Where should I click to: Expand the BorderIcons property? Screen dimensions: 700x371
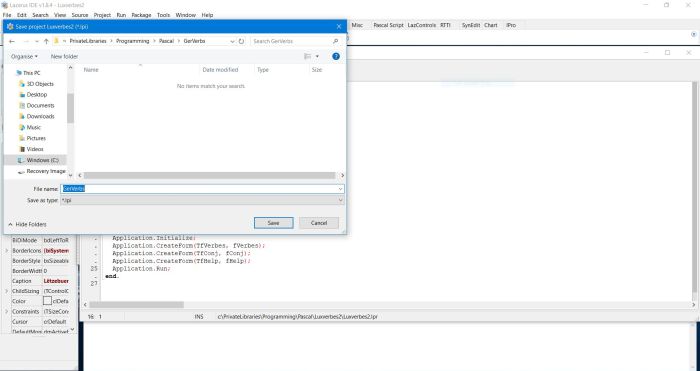coord(7,251)
